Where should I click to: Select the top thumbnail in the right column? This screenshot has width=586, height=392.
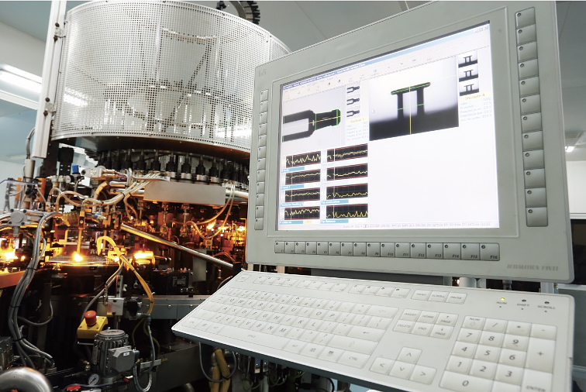(467, 60)
